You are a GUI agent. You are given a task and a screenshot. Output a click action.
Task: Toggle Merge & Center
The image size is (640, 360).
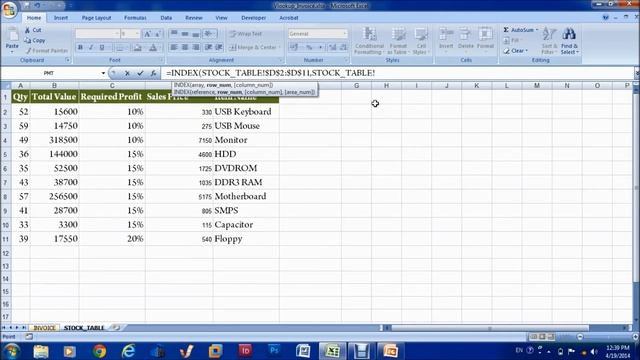[255, 47]
